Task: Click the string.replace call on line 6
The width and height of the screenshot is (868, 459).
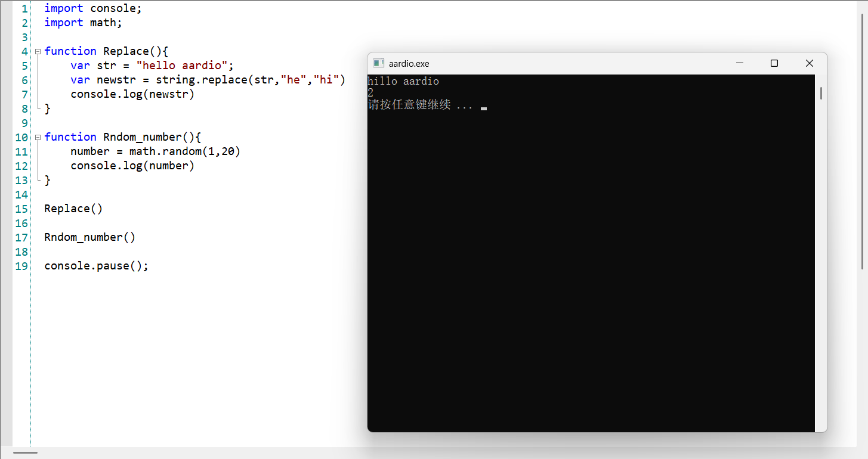Action: [199, 79]
